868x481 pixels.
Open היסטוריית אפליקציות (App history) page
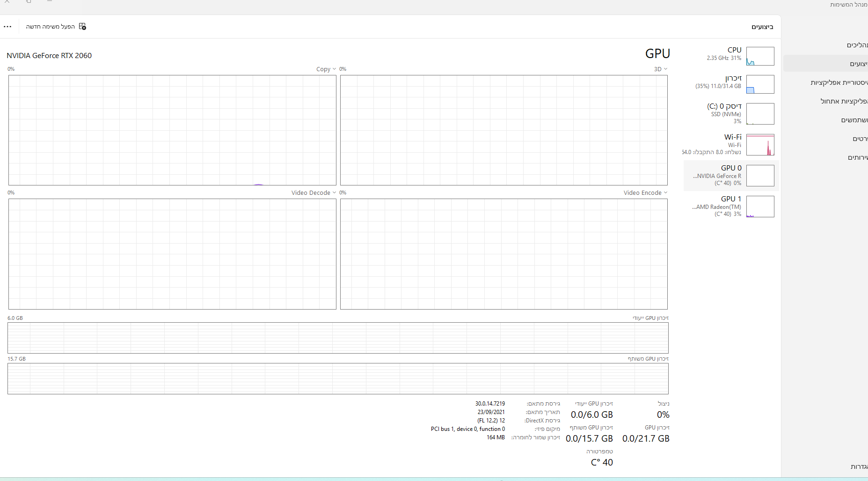coord(839,82)
